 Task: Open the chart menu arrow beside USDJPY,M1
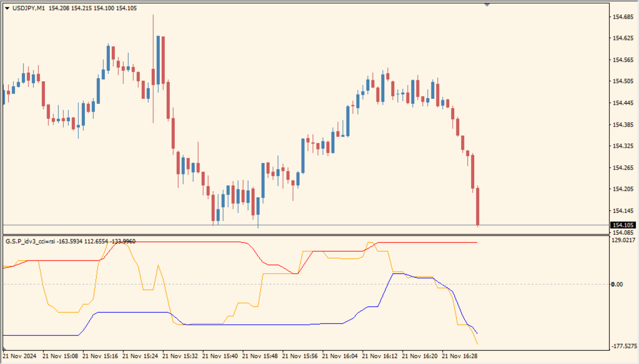pyautogui.click(x=7, y=8)
